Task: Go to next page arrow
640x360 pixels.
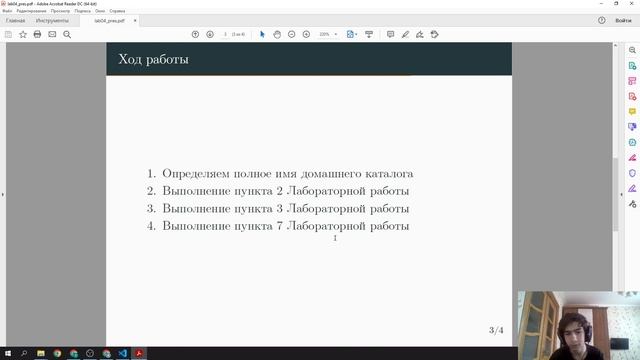Action: pyautogui.click(x=210, y=34)
